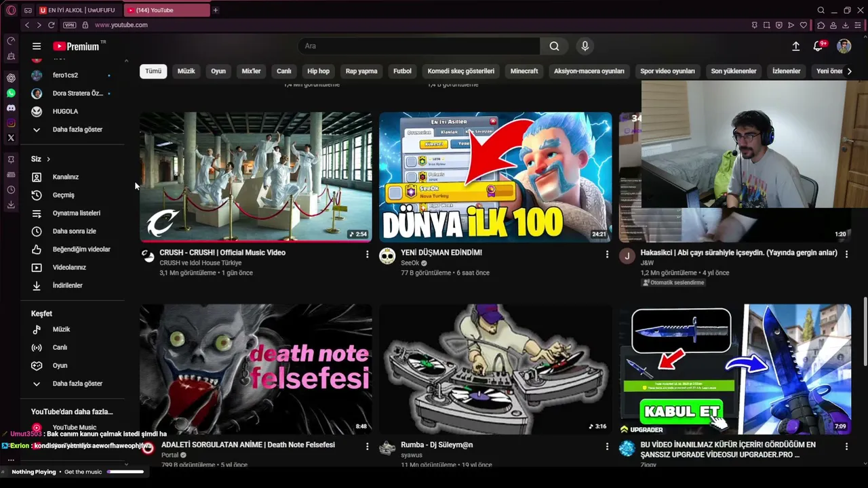Open a new browser tab
Viewport: 868px width, 488px height.
pyautogui.click(x=216, y=10)
